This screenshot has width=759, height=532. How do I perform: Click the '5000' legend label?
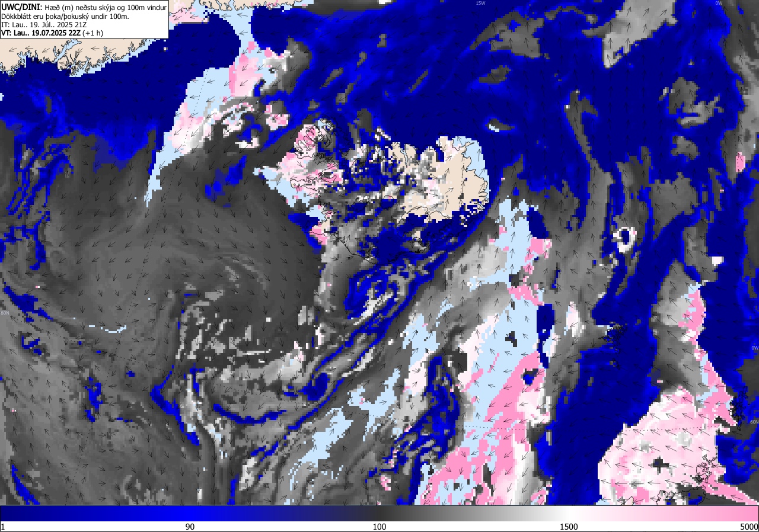coord(749,527)
